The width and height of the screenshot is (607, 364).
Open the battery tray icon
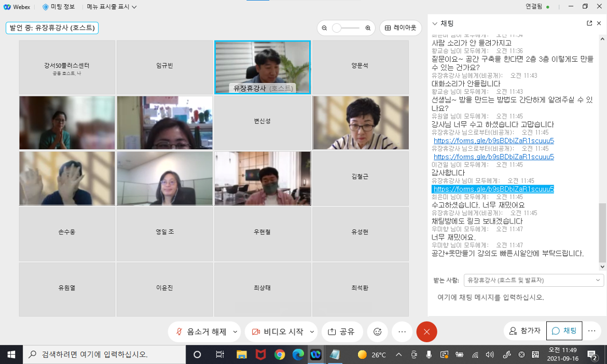pyautogui.click(x=460, y=354)
